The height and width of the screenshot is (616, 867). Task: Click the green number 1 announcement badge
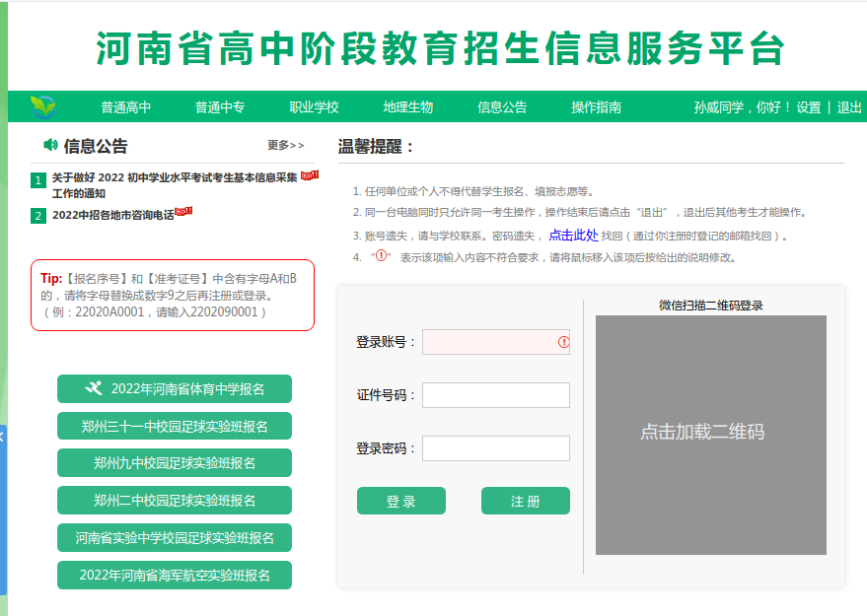tap(38, 180)
